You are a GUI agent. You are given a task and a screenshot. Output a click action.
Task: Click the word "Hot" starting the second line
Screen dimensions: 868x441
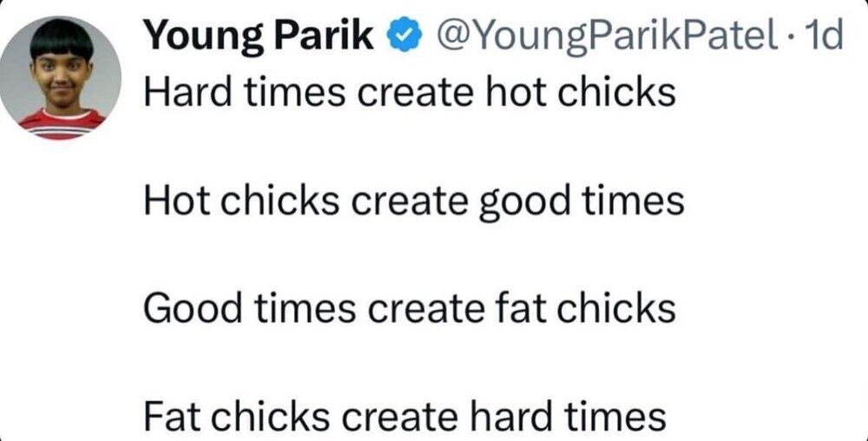point(172,202)
